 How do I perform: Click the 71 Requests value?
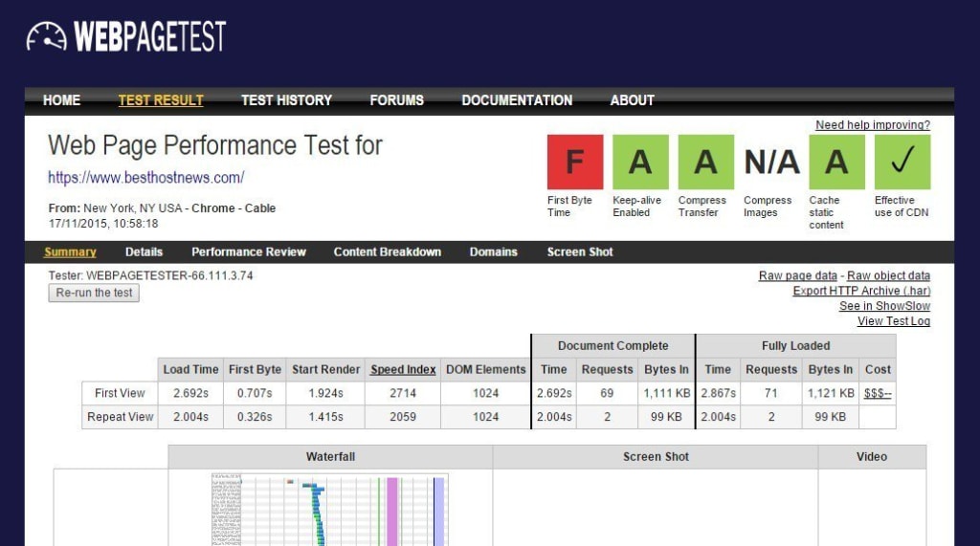771,394
